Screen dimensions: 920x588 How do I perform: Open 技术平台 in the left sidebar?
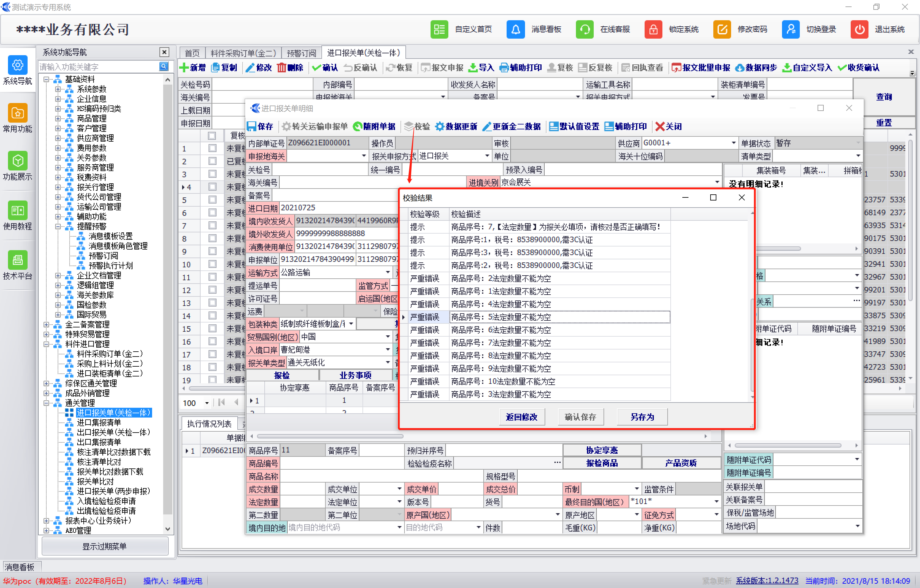[17, 265]
